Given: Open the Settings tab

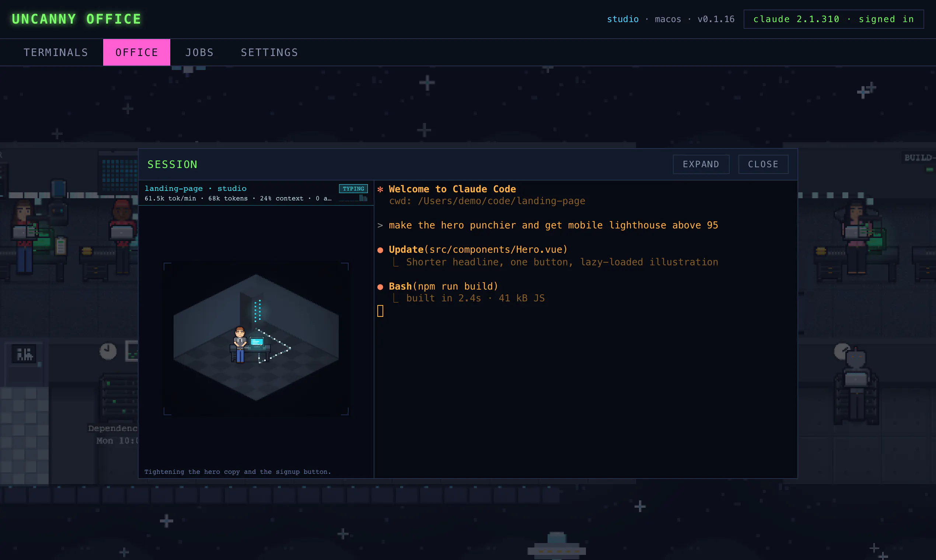Looking at the screenshot, I should pos(269,52).
